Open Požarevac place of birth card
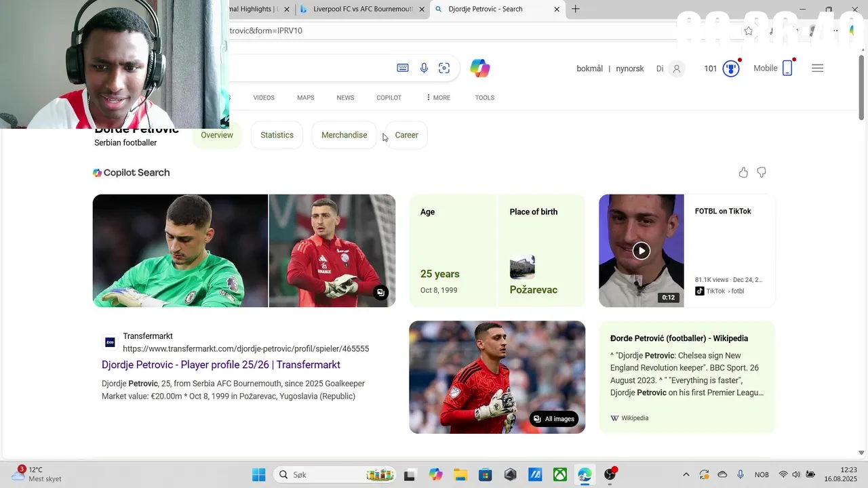Screen dimensions: 868x488 tap(541, 251)
